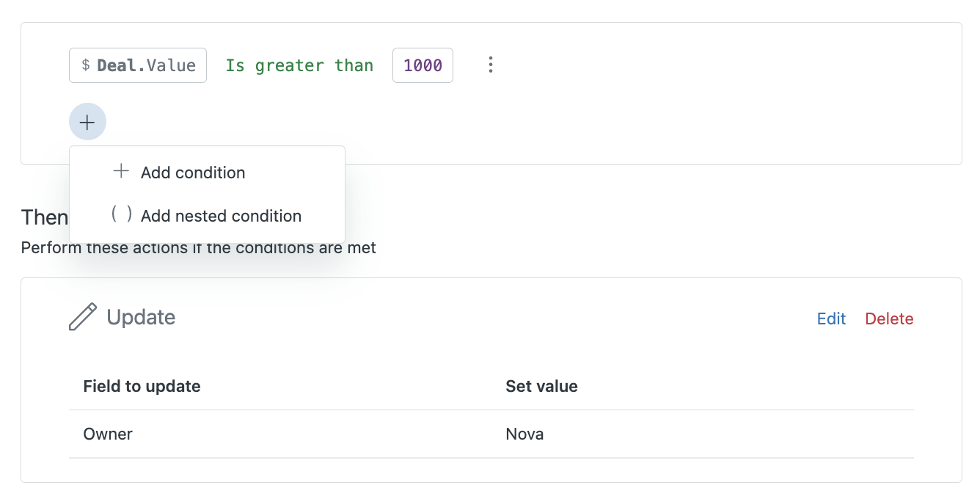This screenshot has height=502, width=980.
Task: Choose Add nested condition menu entry
Action: [x=221, y=216]
